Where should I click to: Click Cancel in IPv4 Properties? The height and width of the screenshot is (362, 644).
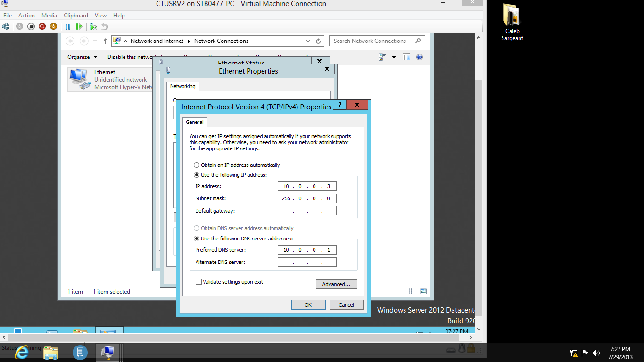pyautogui.click(x=346, y=305)
